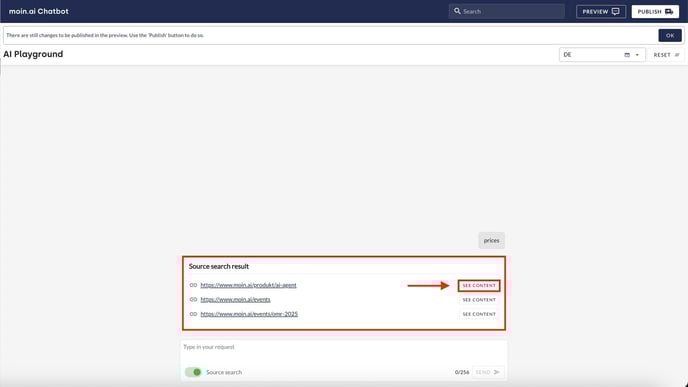Image resolution: width=688 pixels, height=387 pixels.
Task: Click See Content for ai-agent source
Action: [479, 286]
